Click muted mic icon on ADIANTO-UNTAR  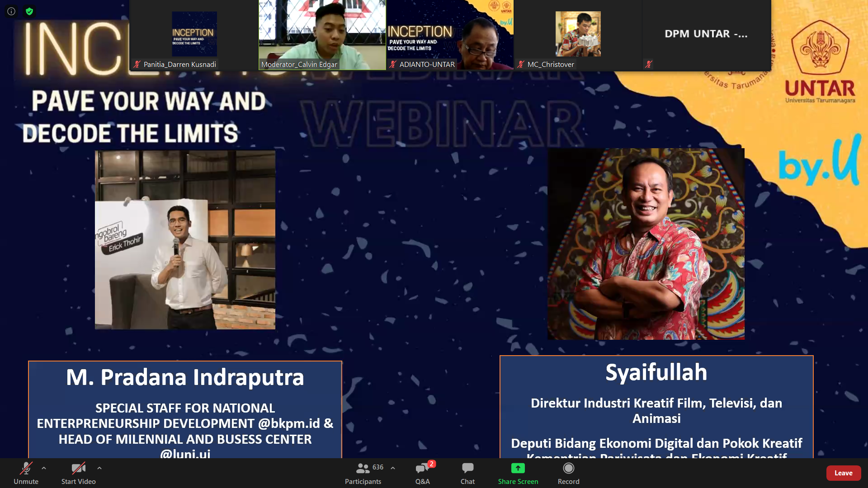pyautogui.click(x=393, y=64)
